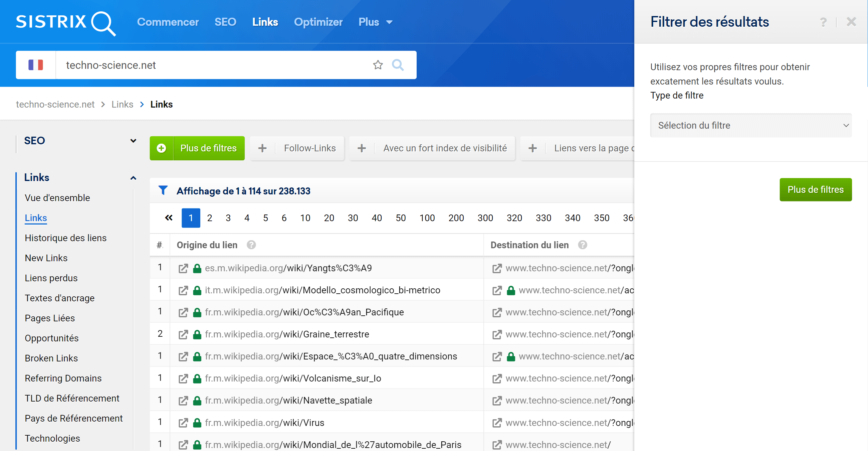Select Broken Links in sidebar

[51, 358]
